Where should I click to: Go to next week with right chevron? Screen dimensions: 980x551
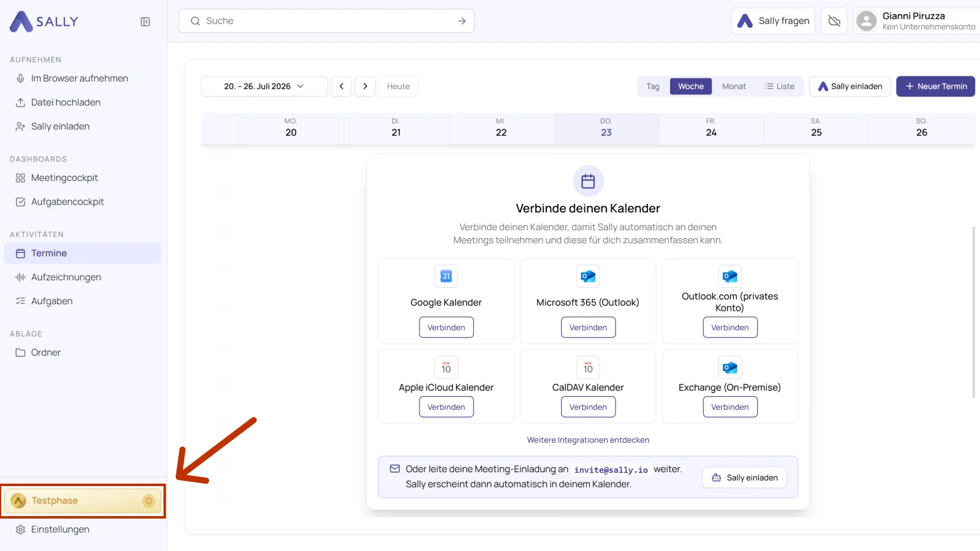click(365, 86)
